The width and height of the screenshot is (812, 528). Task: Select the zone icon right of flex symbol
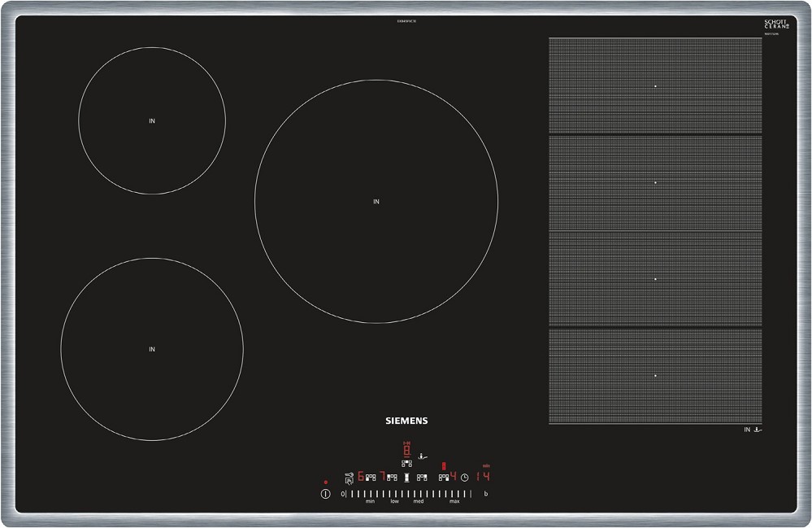click(x=422, y=478)
